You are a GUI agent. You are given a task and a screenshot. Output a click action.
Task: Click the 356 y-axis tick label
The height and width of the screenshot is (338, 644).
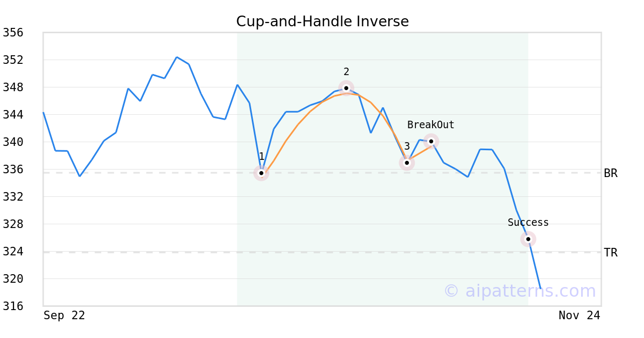13,33
